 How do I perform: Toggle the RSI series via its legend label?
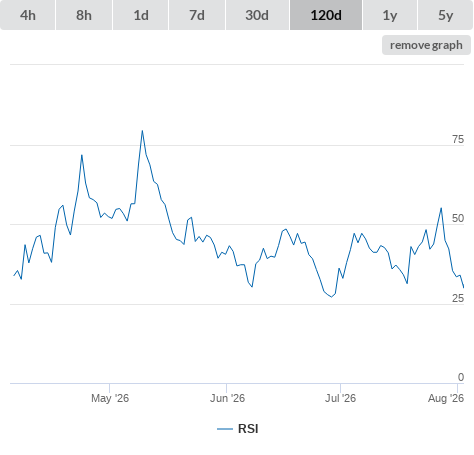[x=248, y=429]
